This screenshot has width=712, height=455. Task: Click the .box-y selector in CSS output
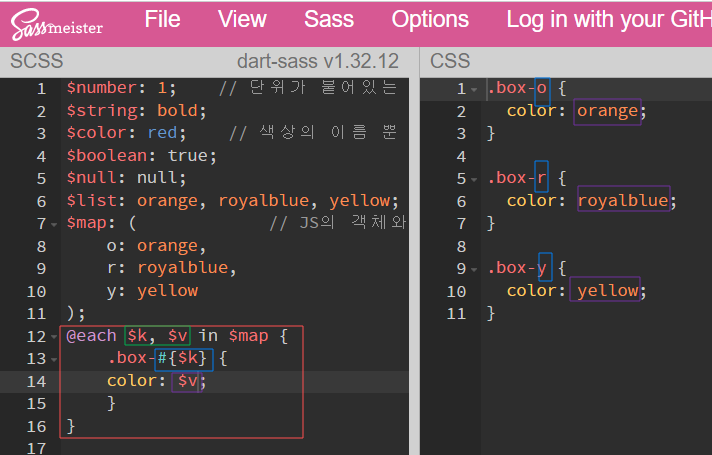click(x=517, y=268)
